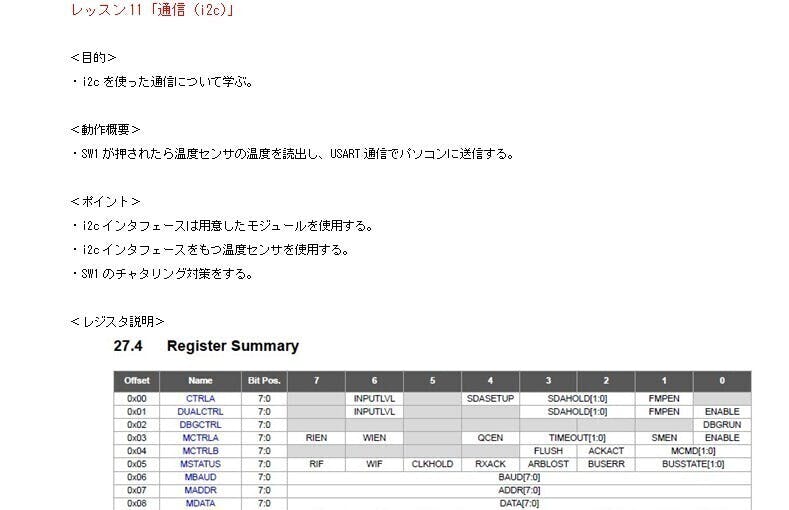Click the Name column header
The height and width of the screenshot is (510, 789).
click(201, 381)
